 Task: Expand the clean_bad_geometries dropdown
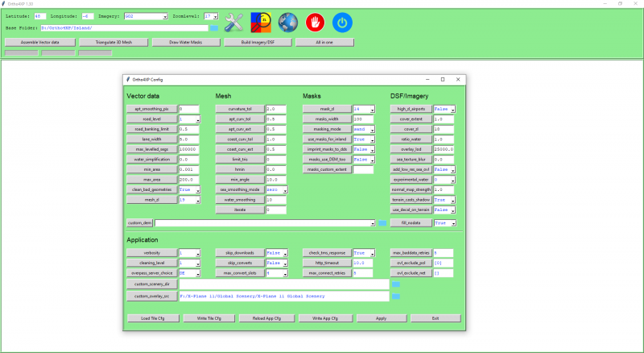[x=198, y=189]
